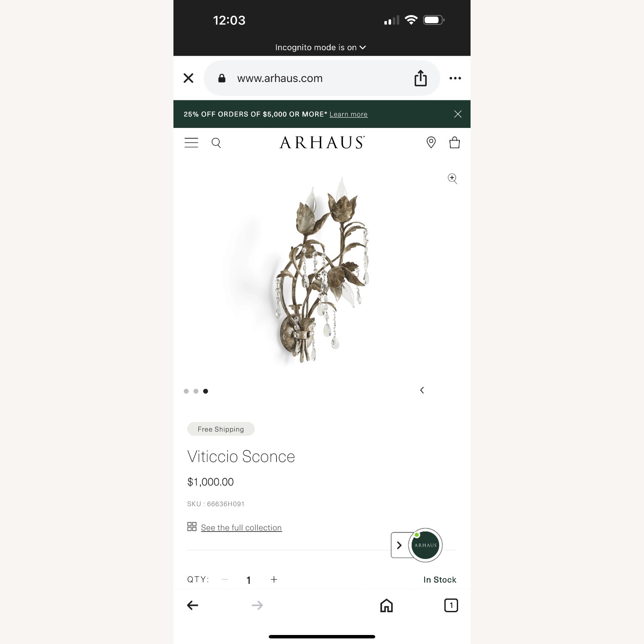Open the hamburger navigation menu

point(191,143)
